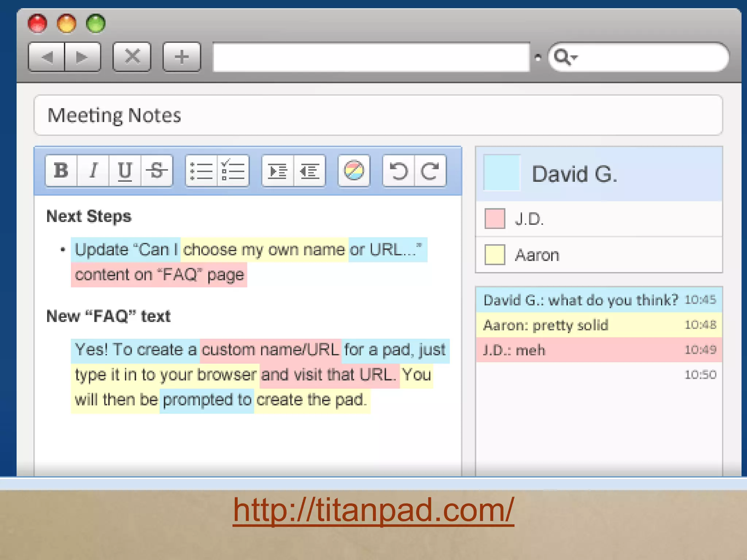Screen dimensions: 747x560
Task: Insert a bulleted list
Action: (x=201, y=171)
